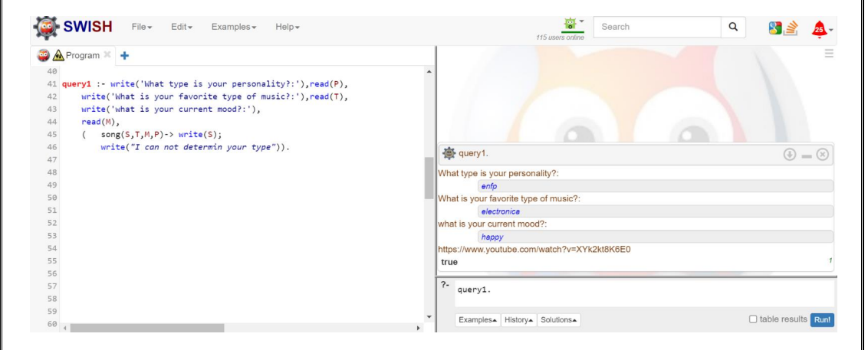The image size is (868, 350).
Task: Click the query1. title in runner header
Action: tap(473, 154)
